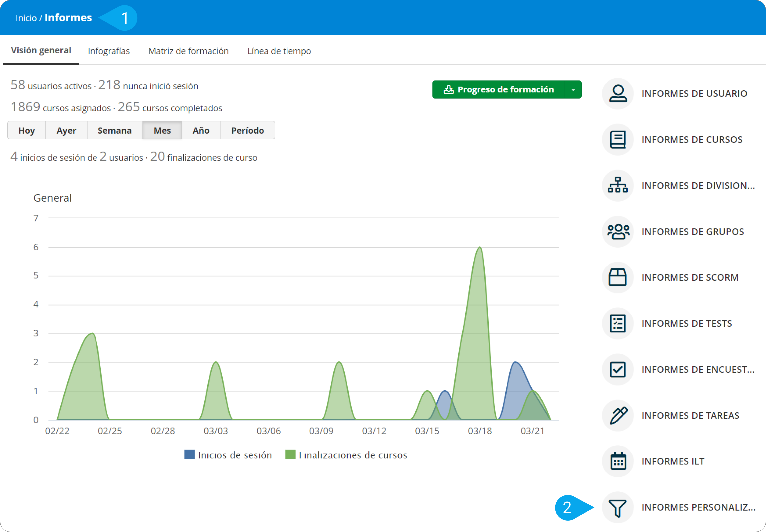
Task: Open the division reports hierarchy icon
Action: (618, 186)
